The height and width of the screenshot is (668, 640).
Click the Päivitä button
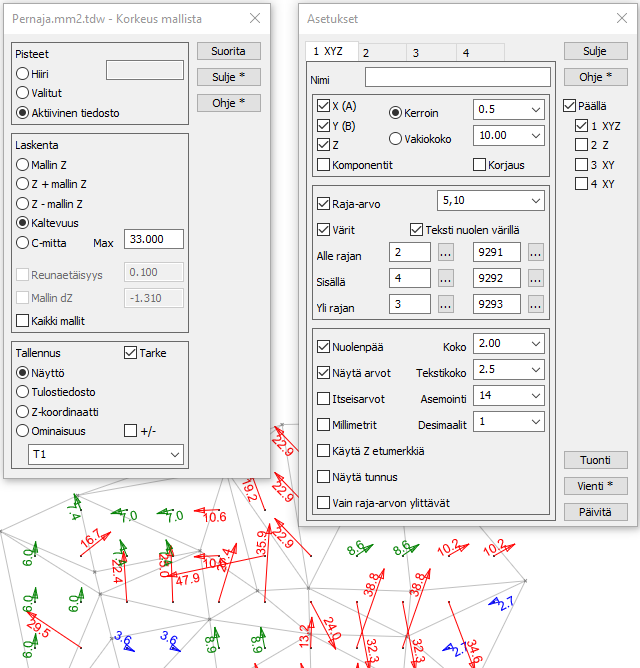point(596,512)
